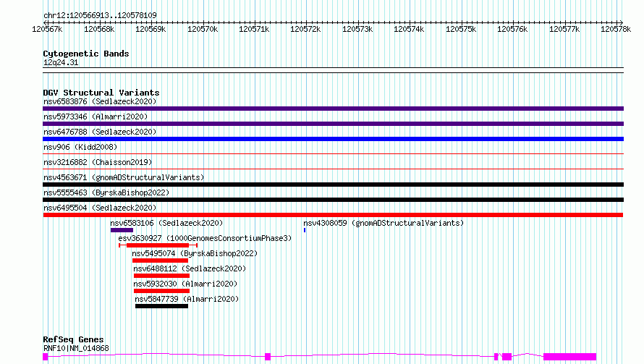This screenshot has height=364, width=644.
Task: Select the RNF10 exon near 120571k
Action: (x=268, y=357)
